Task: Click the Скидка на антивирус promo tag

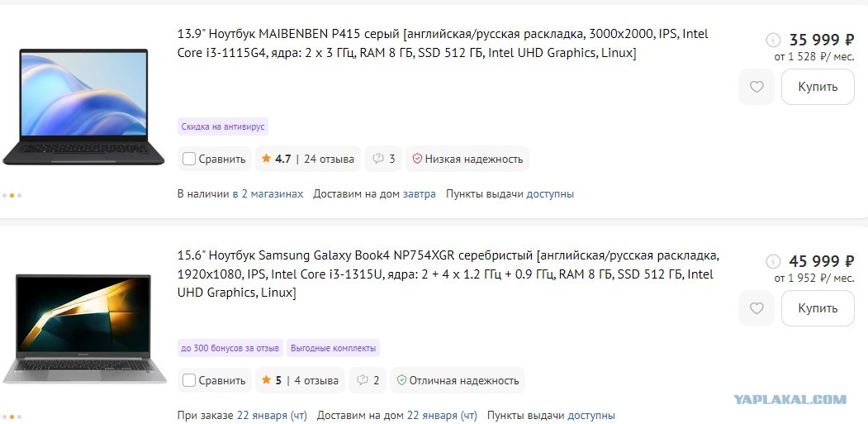Action: click(x=223, y=127)
